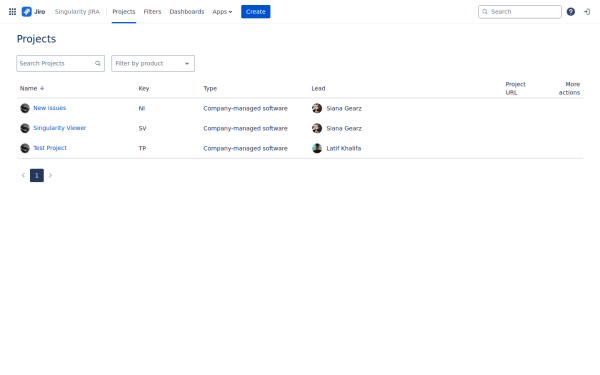The width and height of the screenshot is (600, 375).
Task: Click the SV project key
Action: pos(142,128)
